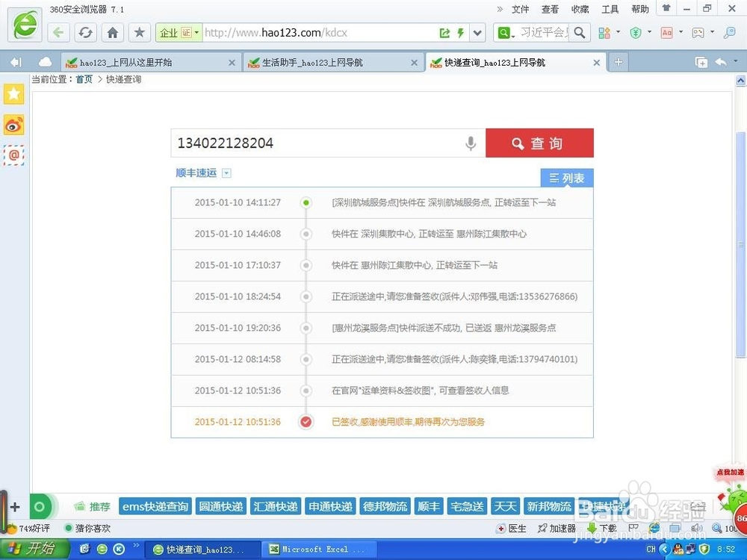The height and width of the screenshot is (560, 747).
Task: Open the ems快递查询 shortcut
Action: (155, 506)
